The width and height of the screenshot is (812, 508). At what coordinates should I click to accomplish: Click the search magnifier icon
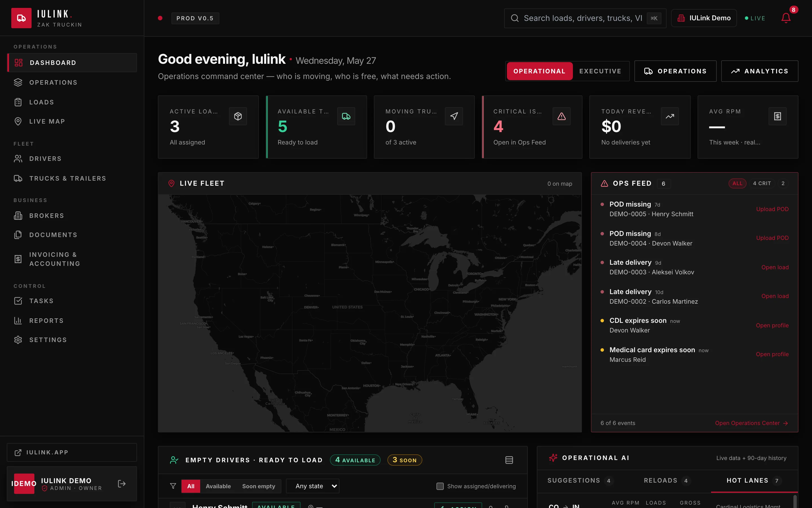(x=515, y=18)
